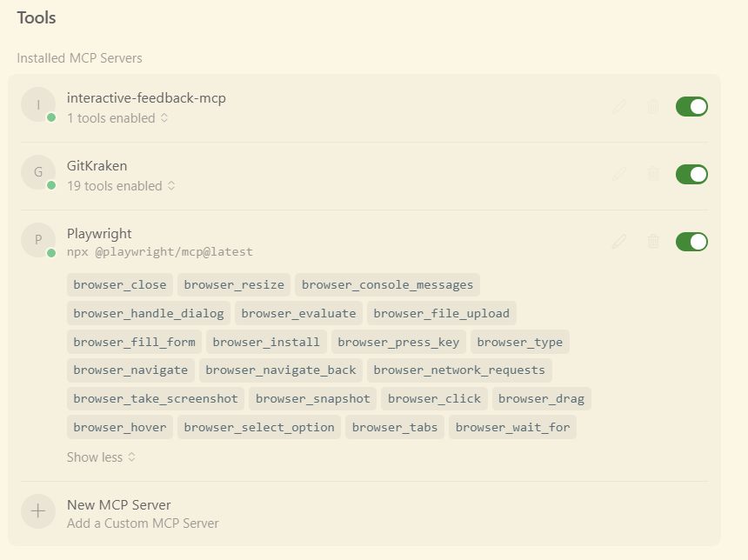Expand GitKraken's 19 tools enabled list
The width and height of the screenshot is (748, 560).
click(x=121, y=186)
